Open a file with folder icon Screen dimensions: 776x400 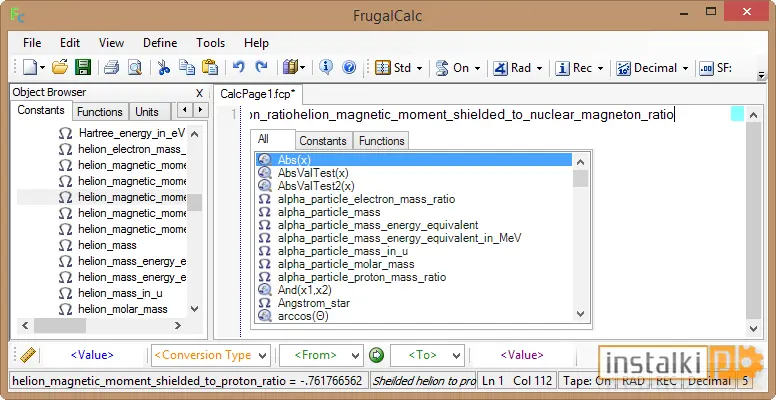click(x=60, y=68)
